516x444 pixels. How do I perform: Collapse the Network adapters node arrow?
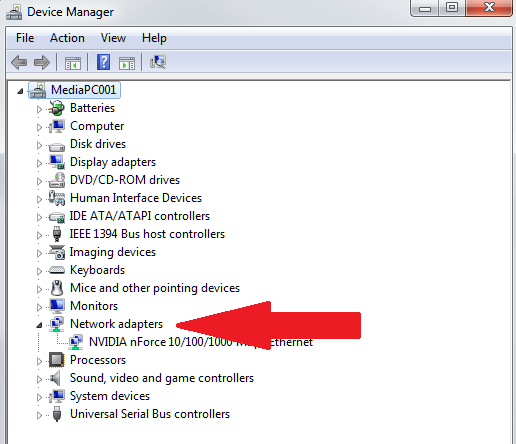point(39,325)
